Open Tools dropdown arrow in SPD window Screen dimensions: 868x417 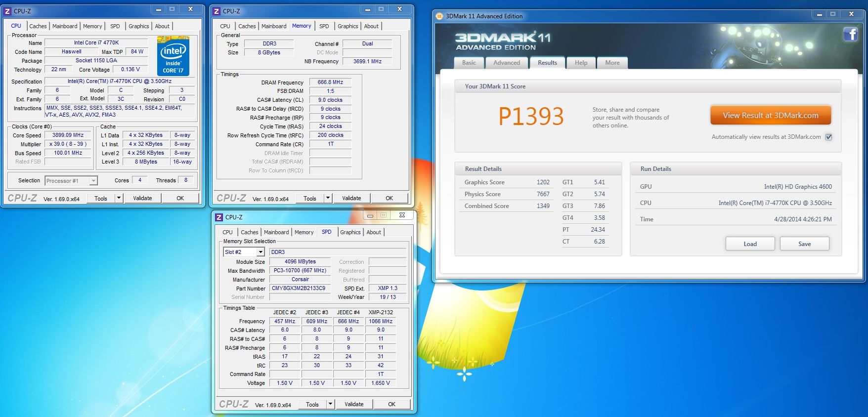pyautogui.click(x=330, y=404)
